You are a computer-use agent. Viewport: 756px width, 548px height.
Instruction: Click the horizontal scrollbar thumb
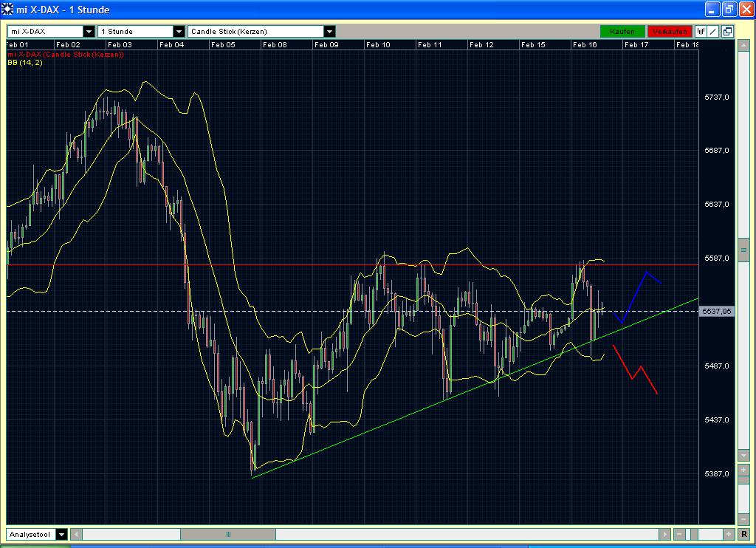click(x=229, y=534)
